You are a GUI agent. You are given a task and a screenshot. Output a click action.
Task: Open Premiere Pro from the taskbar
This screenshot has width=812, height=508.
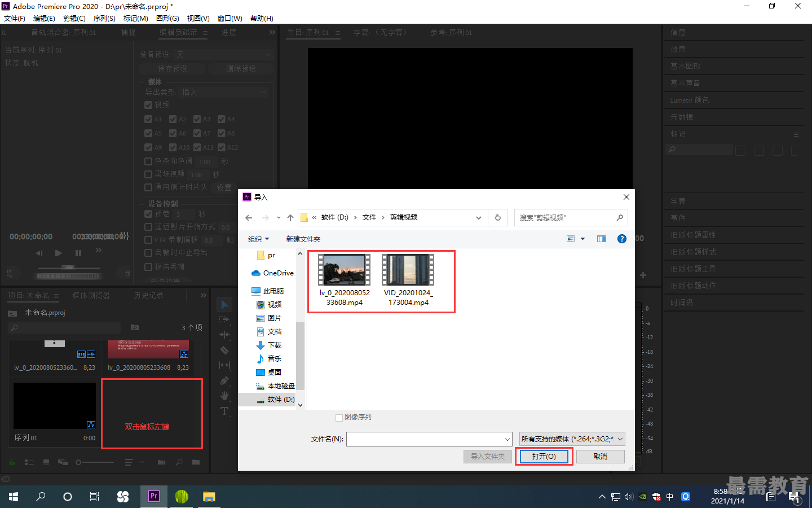click(153, 496)
